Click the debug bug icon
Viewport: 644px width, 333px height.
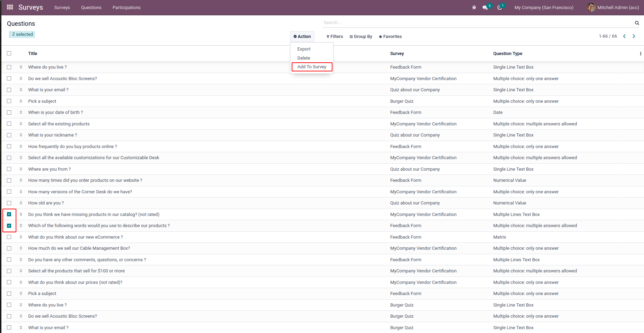[x=474, y=7]
